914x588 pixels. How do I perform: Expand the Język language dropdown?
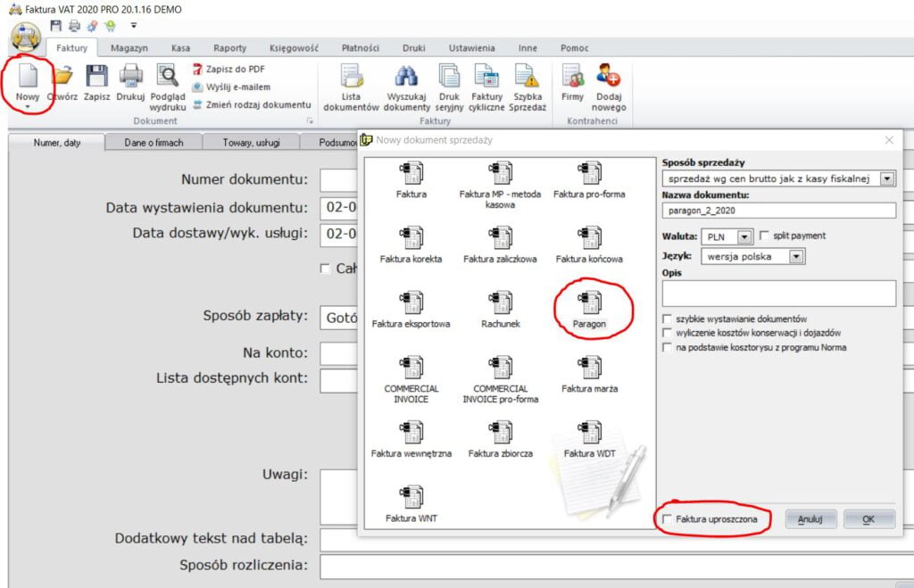(796, 256)
